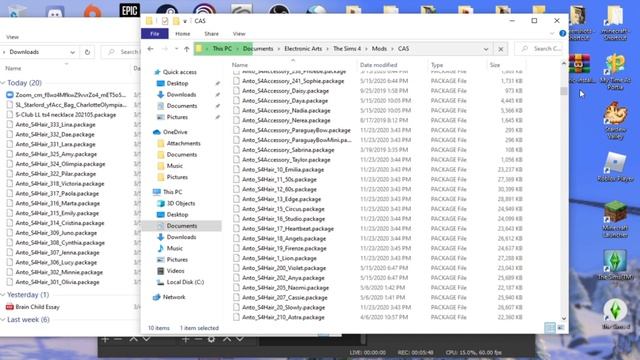Launch the Roblox Player desktop shortcut
Screen dimensions: 640x360
(x=615, y=167)
